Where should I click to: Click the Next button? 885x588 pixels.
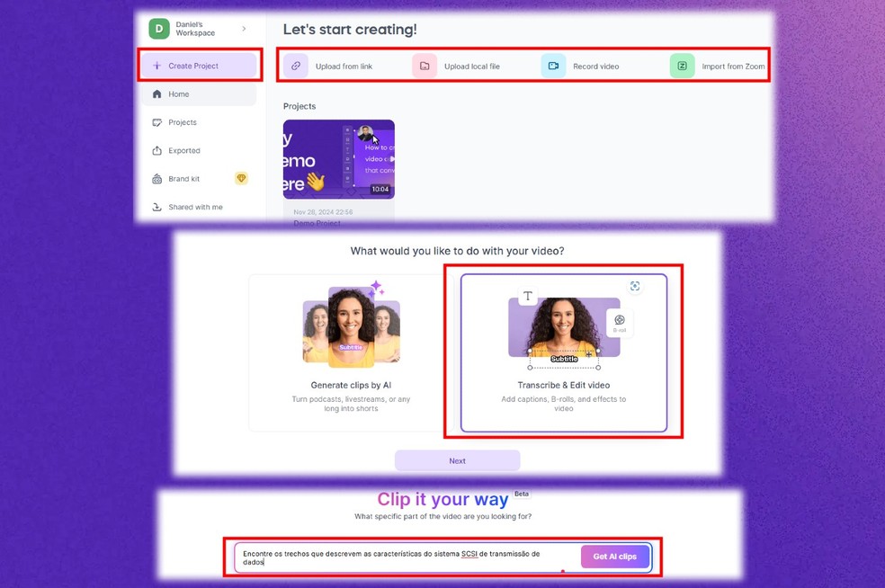[x=457, y=461]
